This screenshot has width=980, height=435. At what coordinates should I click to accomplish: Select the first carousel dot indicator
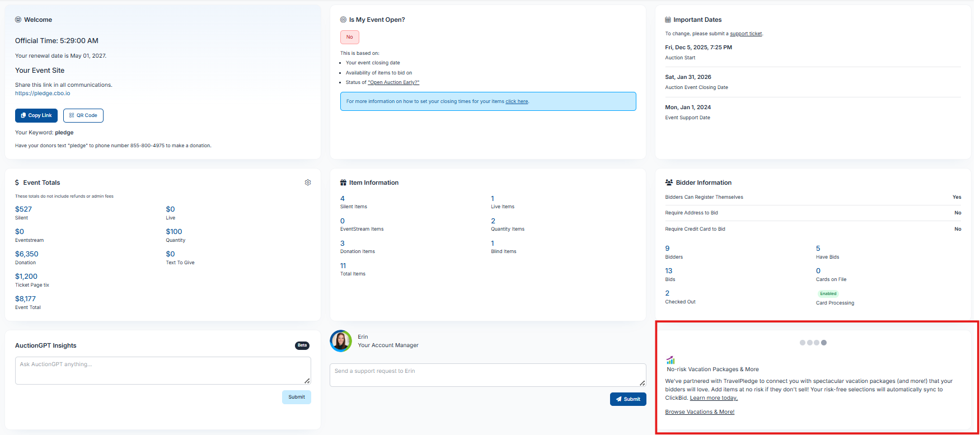point(803,343)
